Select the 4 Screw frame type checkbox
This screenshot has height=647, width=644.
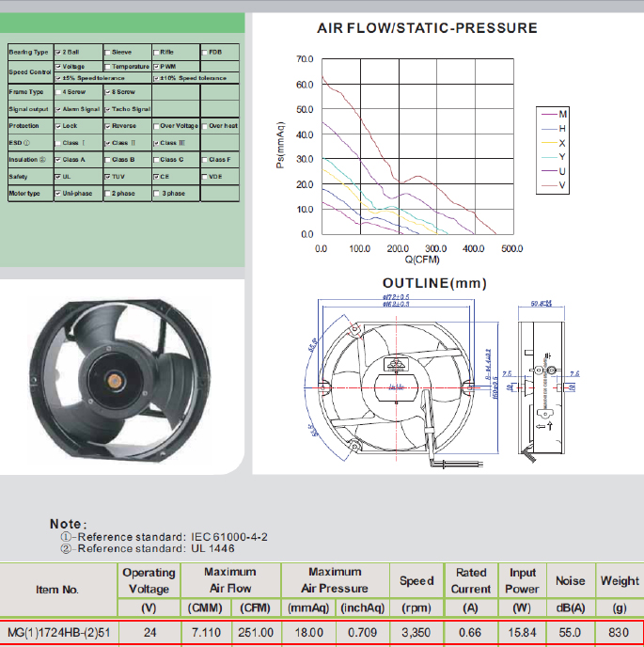58,92
